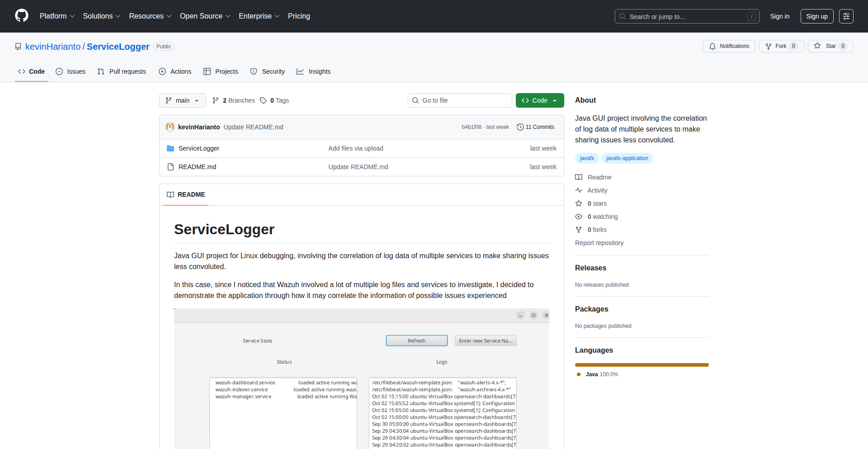The width and height of the screenshot is (868, 449).
Task: Star the ServiceLogger repository
Action: [830, 46]
